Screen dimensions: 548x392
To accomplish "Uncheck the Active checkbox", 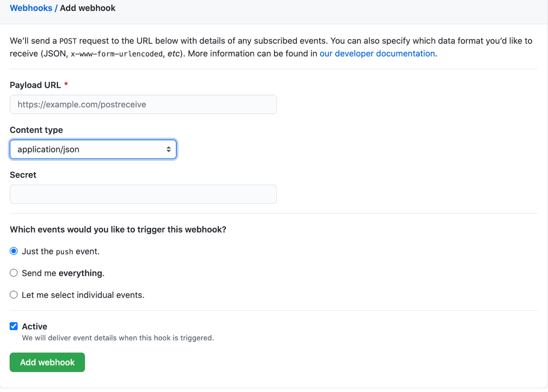I will [14, 326].
